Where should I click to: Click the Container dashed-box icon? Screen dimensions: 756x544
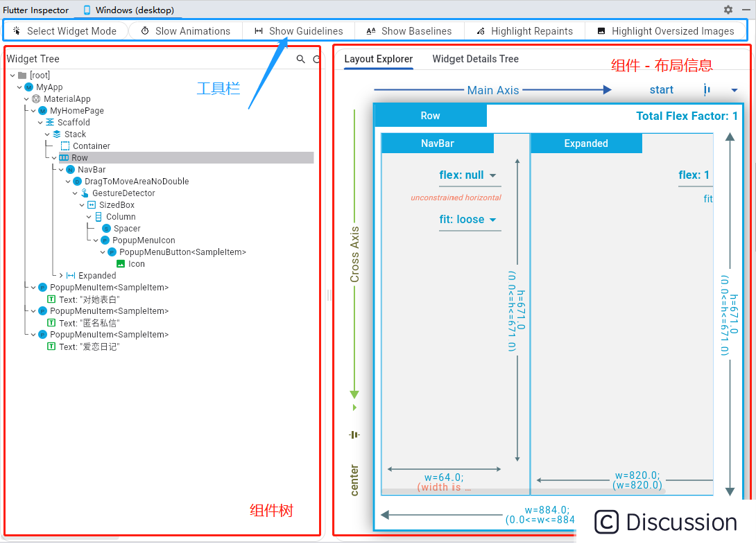65,146
